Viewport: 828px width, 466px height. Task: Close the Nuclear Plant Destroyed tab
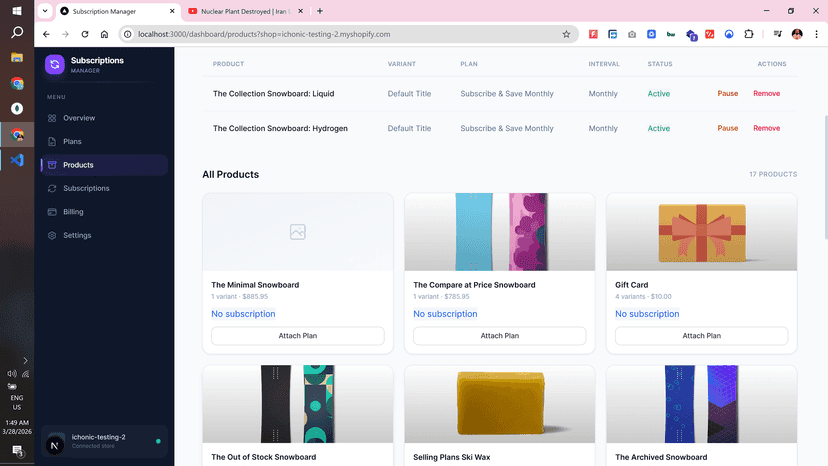[x=300, y=11]
